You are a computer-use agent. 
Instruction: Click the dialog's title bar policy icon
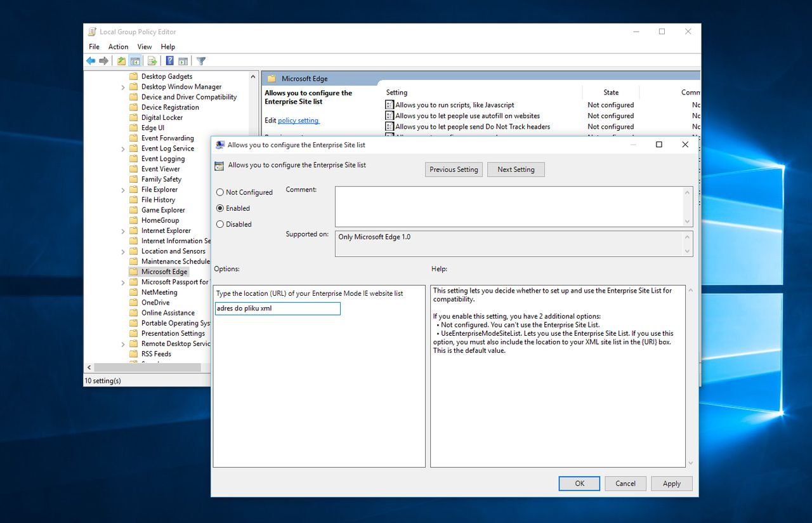(220, 145)
